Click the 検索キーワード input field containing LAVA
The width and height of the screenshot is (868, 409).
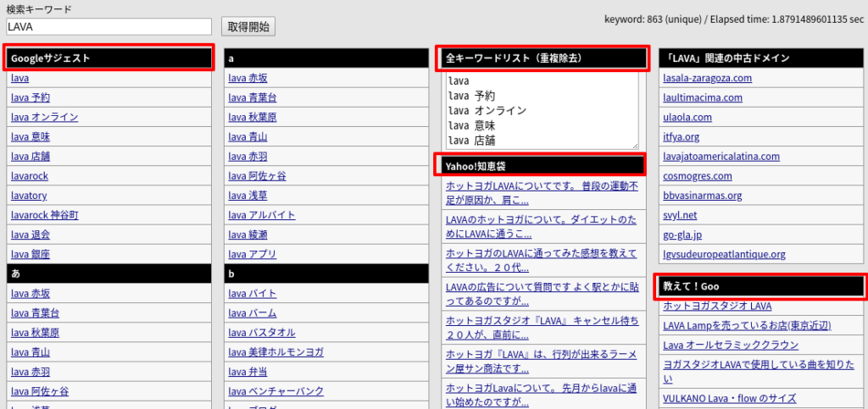pyautogui.click(x=109, y=26)
